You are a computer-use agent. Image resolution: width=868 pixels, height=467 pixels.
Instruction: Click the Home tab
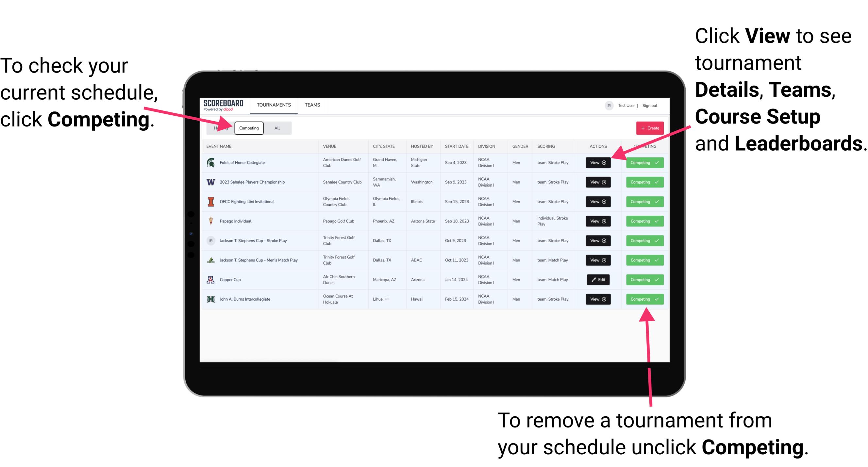(220, 128)
